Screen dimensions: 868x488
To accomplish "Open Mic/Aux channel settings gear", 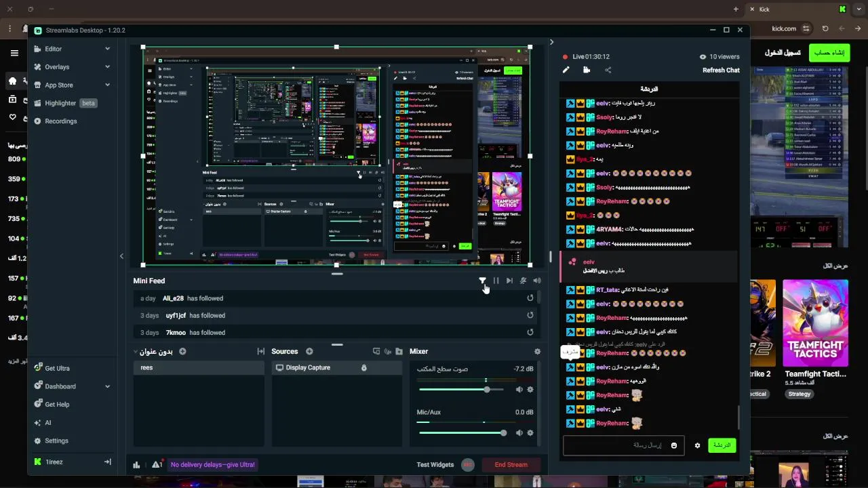I will tap(530, 432).
